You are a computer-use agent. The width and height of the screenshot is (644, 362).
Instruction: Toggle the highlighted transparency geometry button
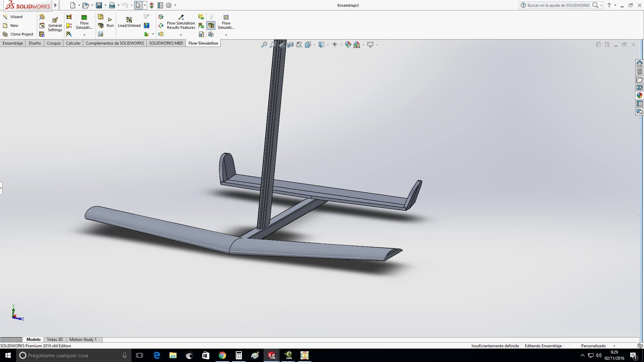211,25
